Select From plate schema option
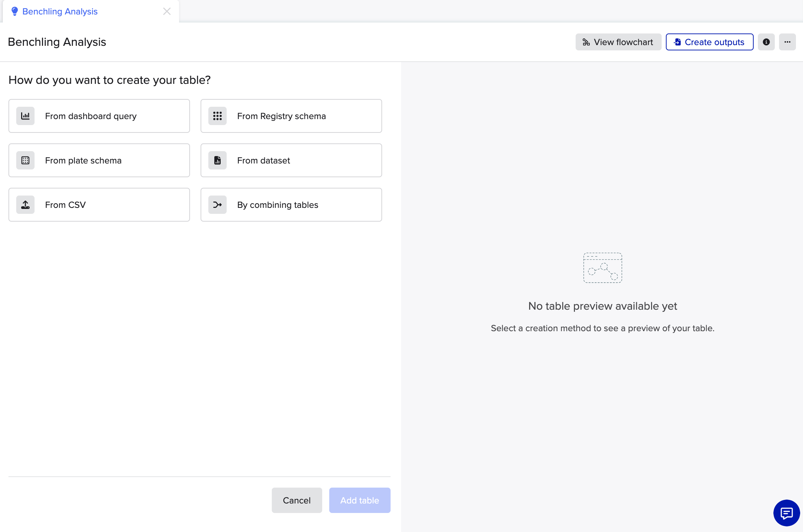This screenshot has width=803, height=532. [x=99, y=160]
